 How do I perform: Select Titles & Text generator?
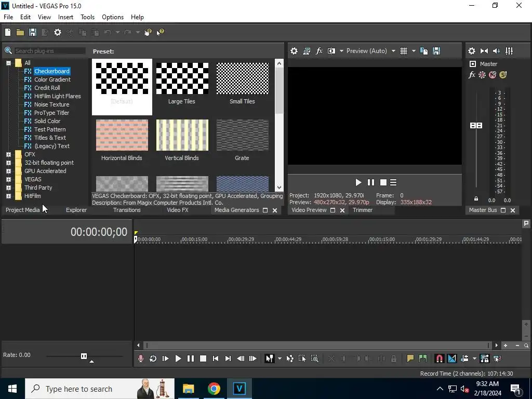tap(50, 138)
